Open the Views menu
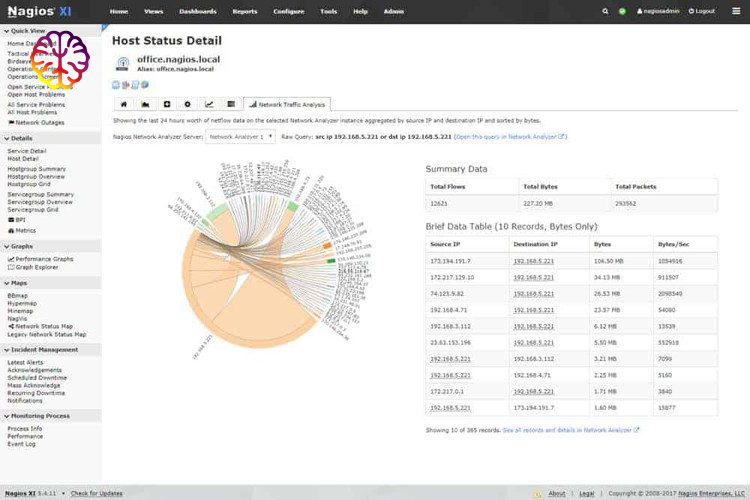This screenshot has height=500, width=750. (154, 11)
